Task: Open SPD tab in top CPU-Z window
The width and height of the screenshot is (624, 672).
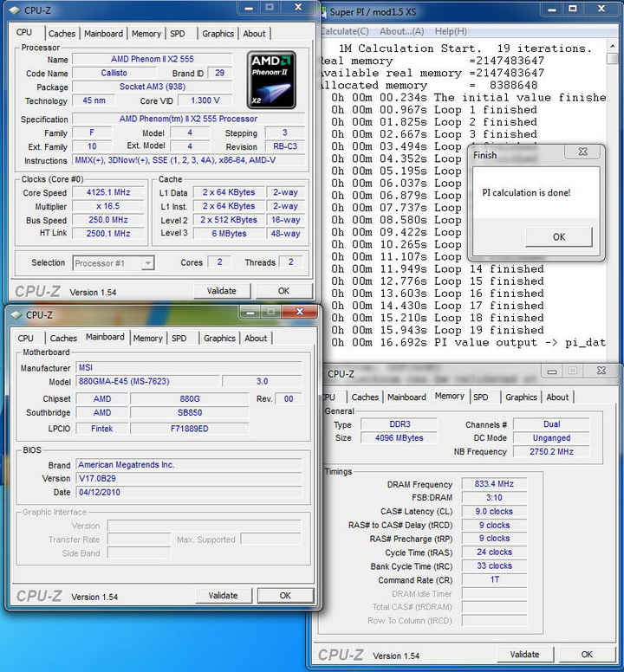Action: tap(178, 34)
